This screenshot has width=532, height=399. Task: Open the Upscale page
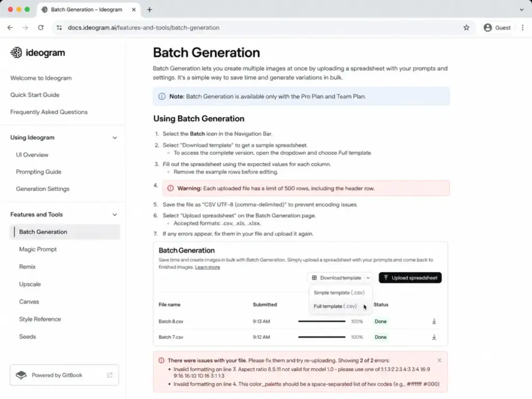30,284
